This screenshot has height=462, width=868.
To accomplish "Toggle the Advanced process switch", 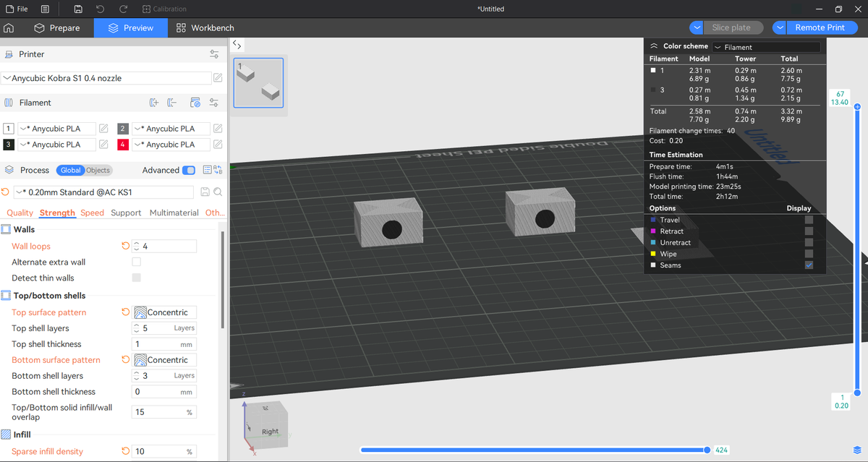I will tap(188, 170).
